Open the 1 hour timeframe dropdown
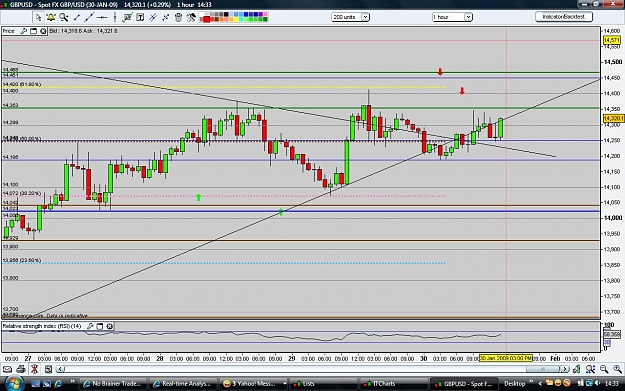Screen dimensions: 625x391 pyautogui.click(x=452, y=17)
